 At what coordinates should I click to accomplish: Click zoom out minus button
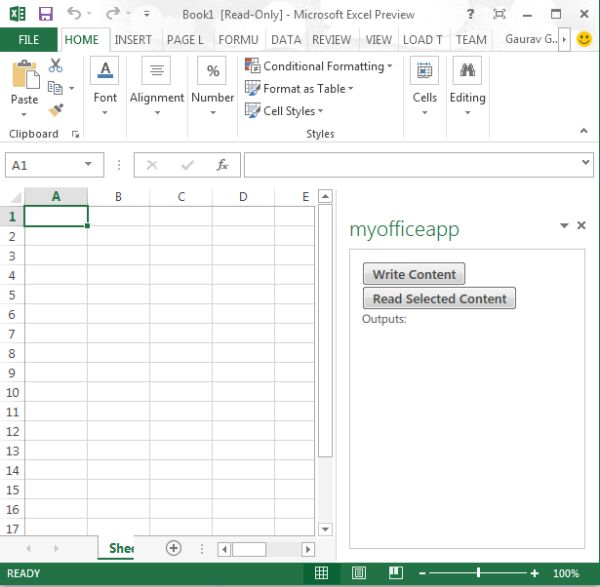[x=422, y=573]
